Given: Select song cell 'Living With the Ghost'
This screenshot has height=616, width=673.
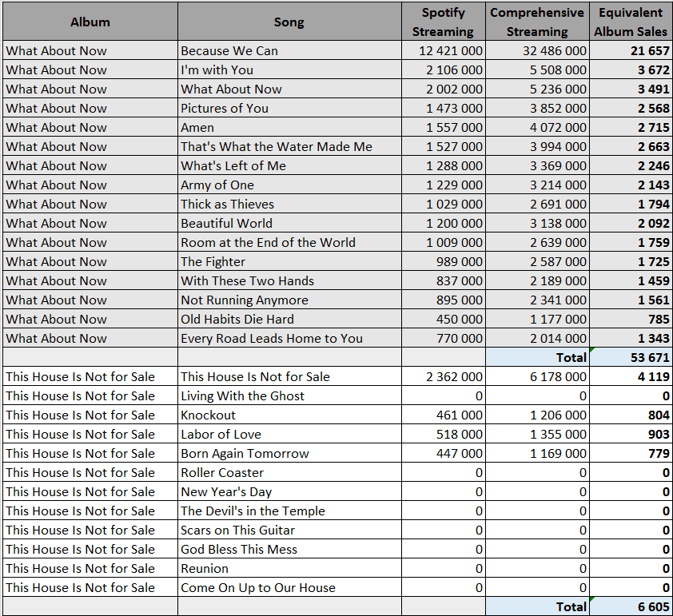Looking at the screenshot, I should pyautogui.click(x=289, y=395).
